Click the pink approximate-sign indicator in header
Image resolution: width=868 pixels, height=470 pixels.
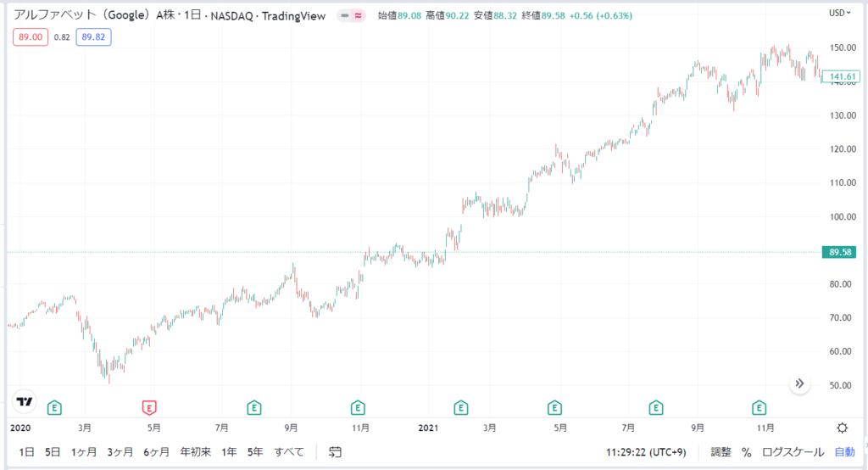(359, 15)
